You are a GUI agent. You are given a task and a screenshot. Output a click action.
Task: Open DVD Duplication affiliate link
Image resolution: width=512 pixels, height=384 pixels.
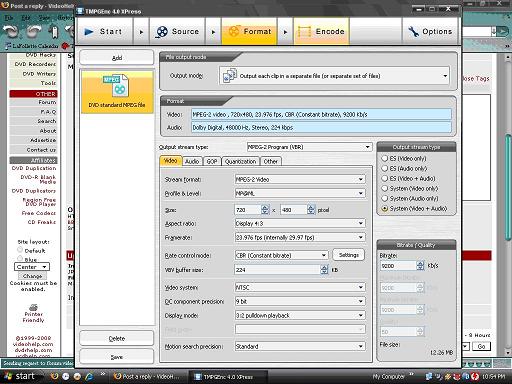tap(34, 168)
